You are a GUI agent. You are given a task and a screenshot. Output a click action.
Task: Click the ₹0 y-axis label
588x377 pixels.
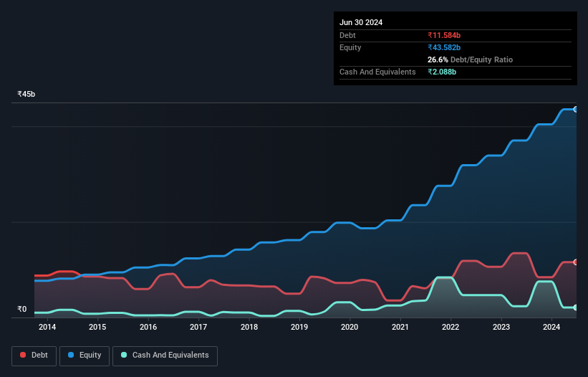[22, 309]
